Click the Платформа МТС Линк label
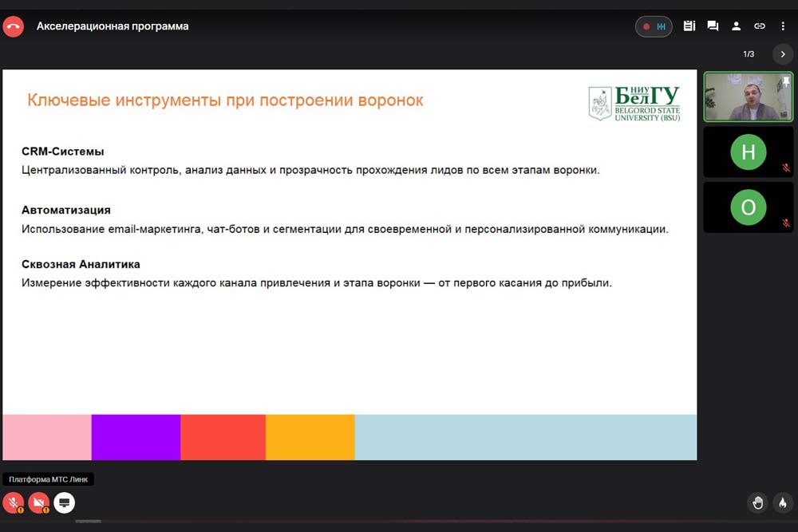The height and width of the screenshot is (532, 798). [x=49, y=479]
